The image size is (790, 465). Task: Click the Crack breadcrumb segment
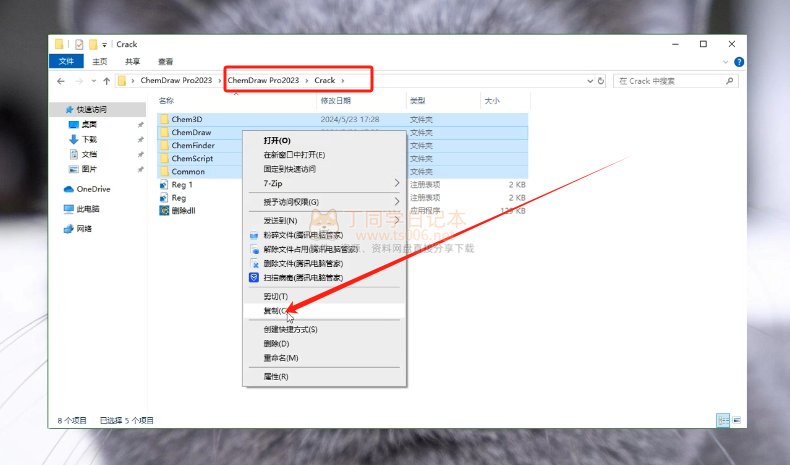tap(324, 80)
